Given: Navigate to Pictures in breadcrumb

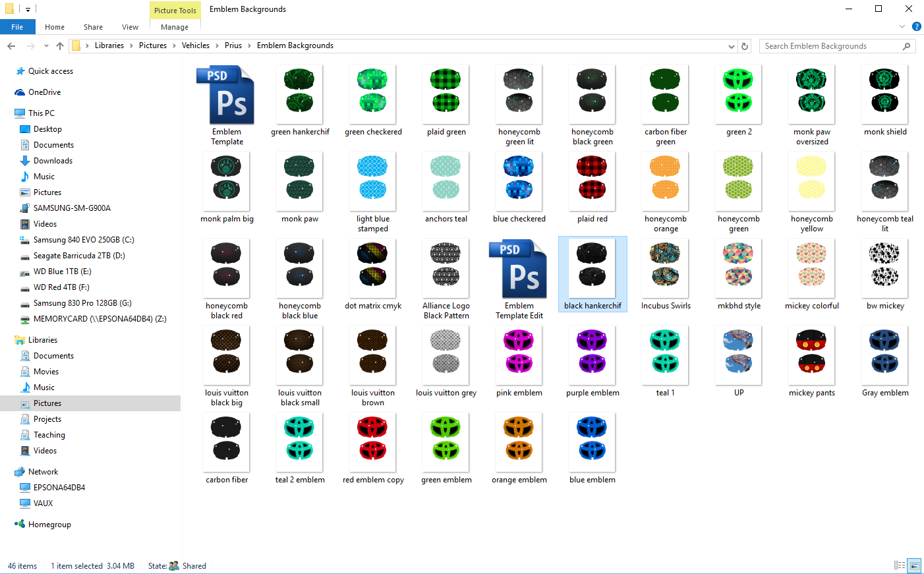Looking at the screenshot, I should coord(153,45).
